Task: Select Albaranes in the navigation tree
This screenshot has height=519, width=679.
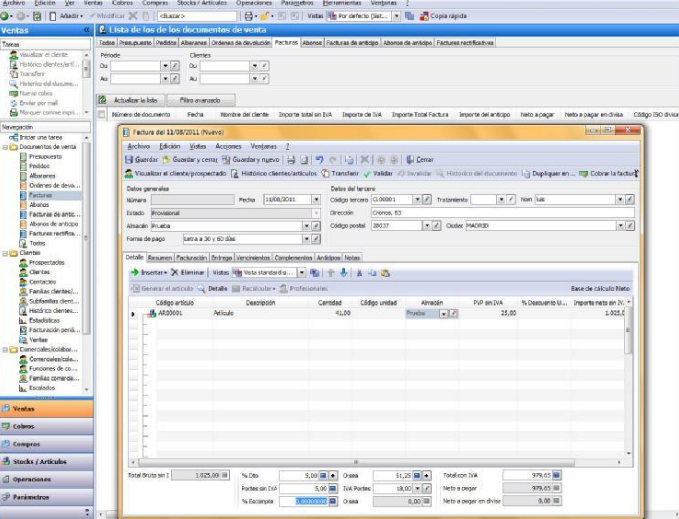Action: pos(42,175)
